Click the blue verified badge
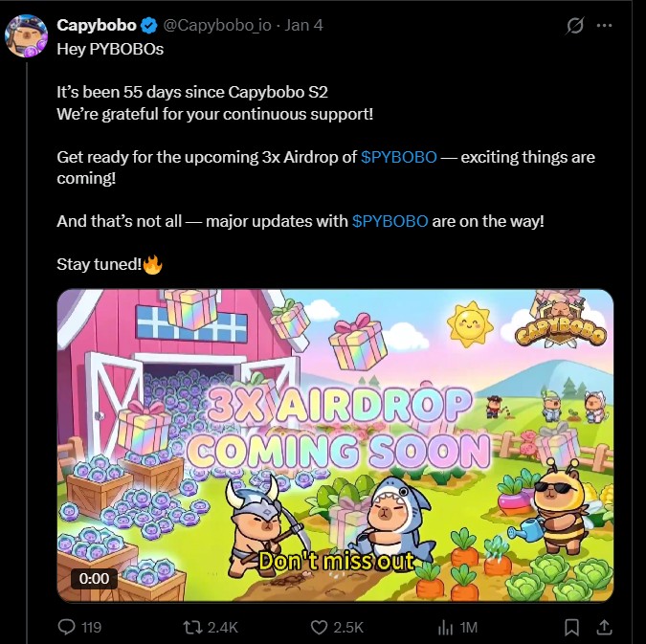646x644 pixels. tap(150, 25)
